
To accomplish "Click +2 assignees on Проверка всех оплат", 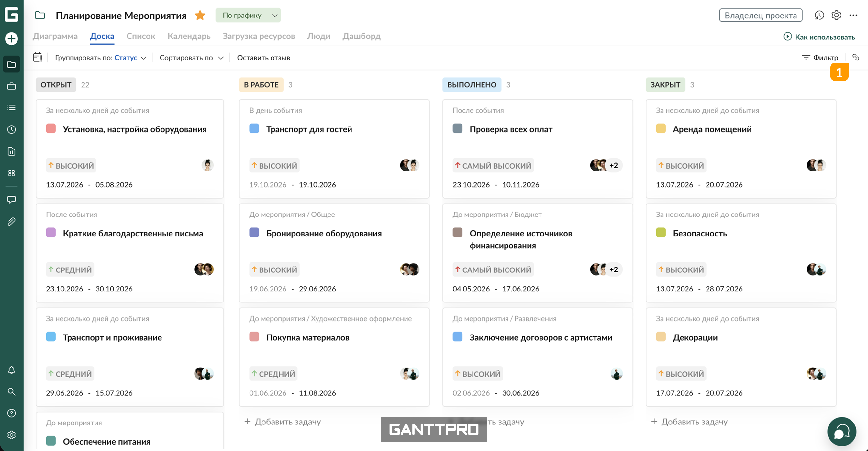I will point(614,165).
